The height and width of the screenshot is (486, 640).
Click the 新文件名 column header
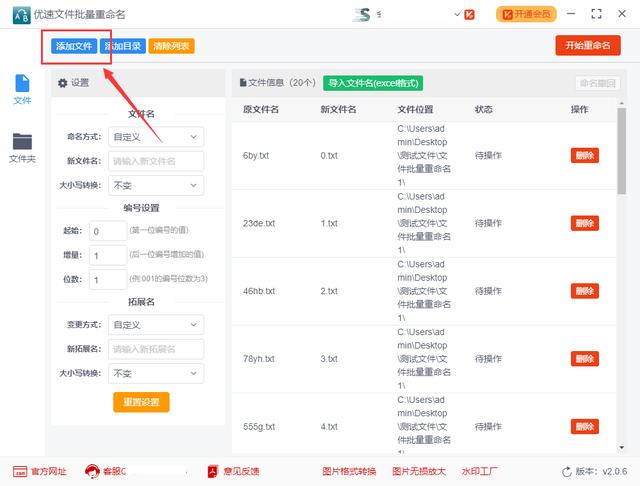click(338, 109)
